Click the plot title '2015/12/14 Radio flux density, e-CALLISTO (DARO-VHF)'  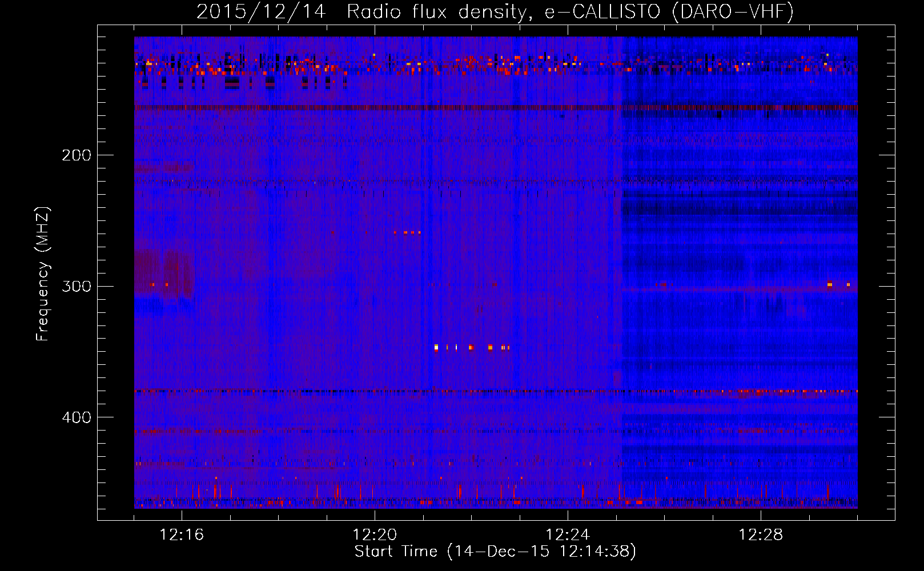[495, 11]
